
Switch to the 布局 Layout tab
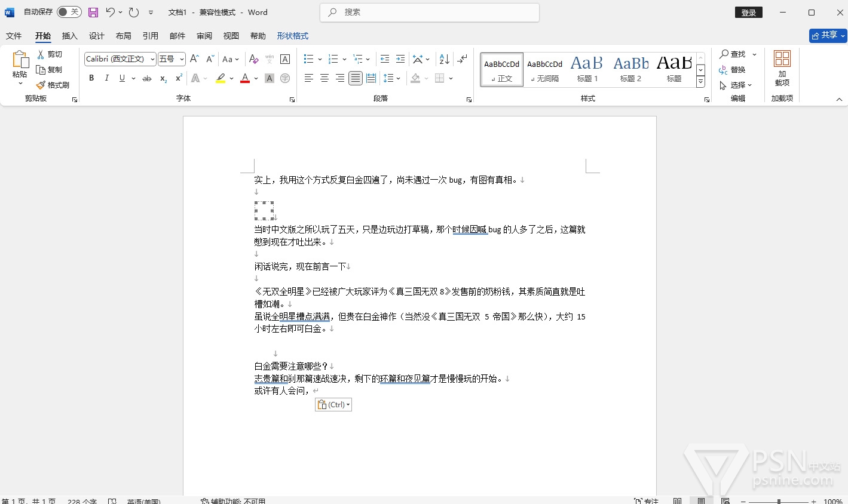124,36
